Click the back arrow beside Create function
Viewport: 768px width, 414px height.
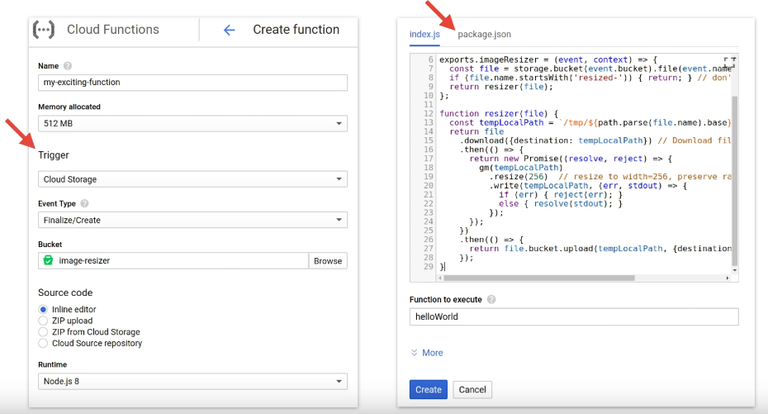pyautogui.click(x=229, y=29)
